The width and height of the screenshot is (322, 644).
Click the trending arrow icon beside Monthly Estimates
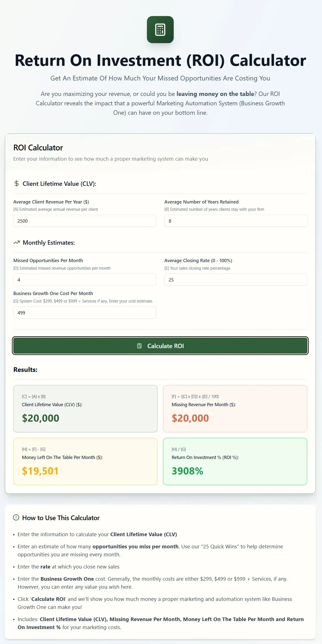click(x=17, y=242)
